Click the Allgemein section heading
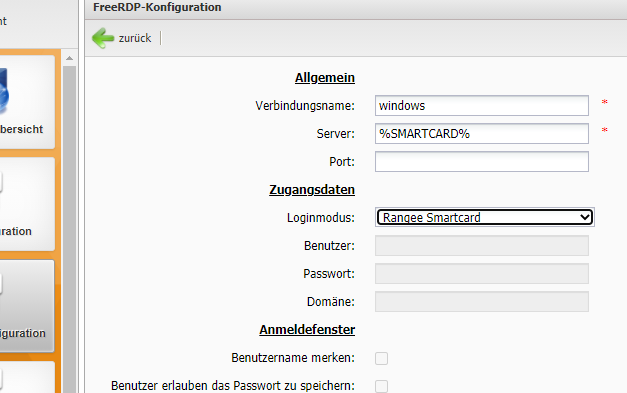 325,78
